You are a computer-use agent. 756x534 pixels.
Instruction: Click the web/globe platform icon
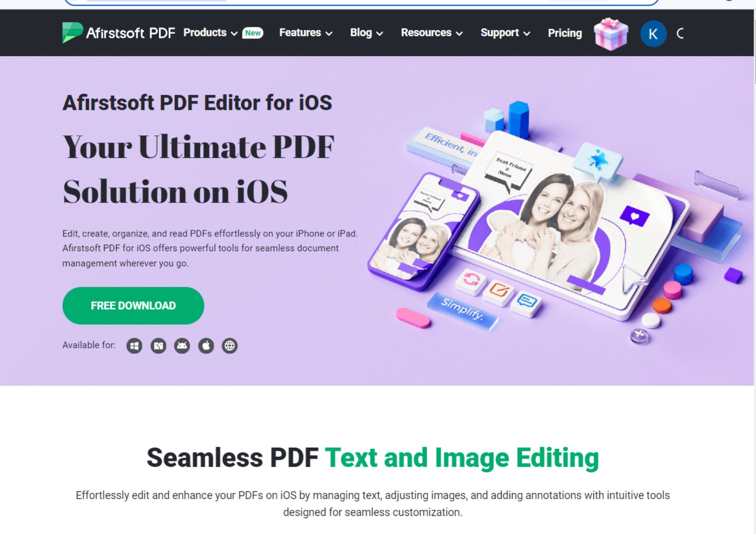click(229, 345)
